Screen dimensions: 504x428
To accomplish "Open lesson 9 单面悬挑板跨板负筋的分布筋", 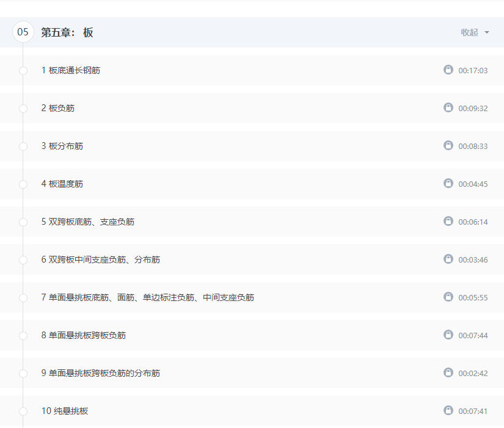I will [100, 372].
